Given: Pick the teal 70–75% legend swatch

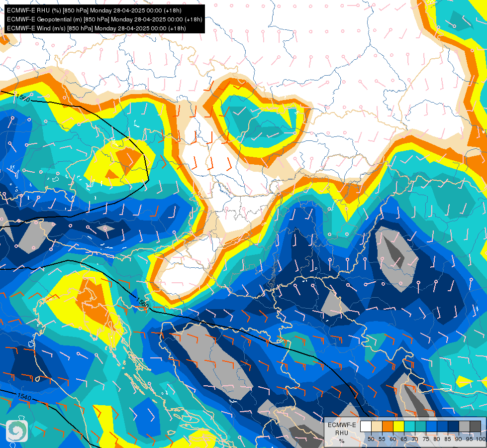Looking at the screenshot, I should (420, 426).
